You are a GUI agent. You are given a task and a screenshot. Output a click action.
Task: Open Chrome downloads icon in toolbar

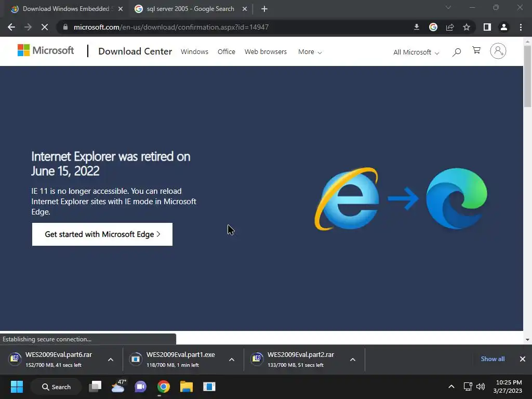coord(417,27)
